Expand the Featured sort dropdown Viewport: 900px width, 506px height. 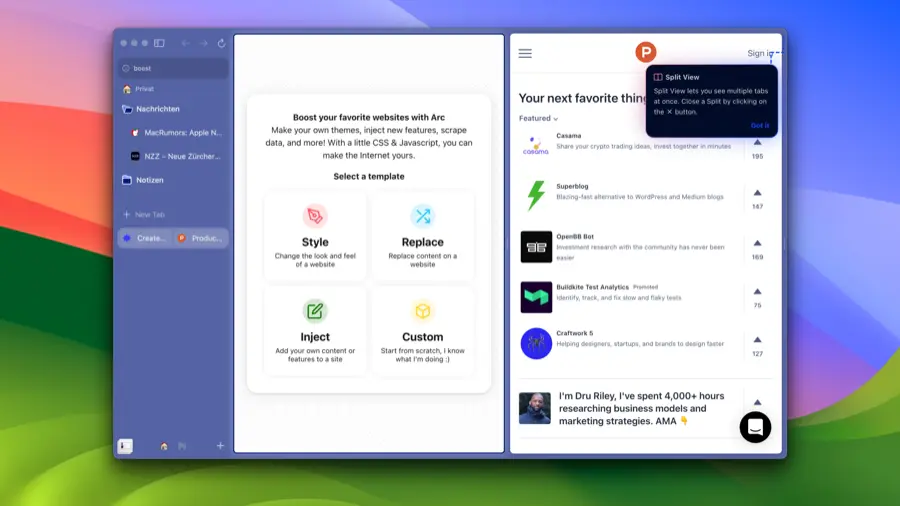(x=539, y=118)
